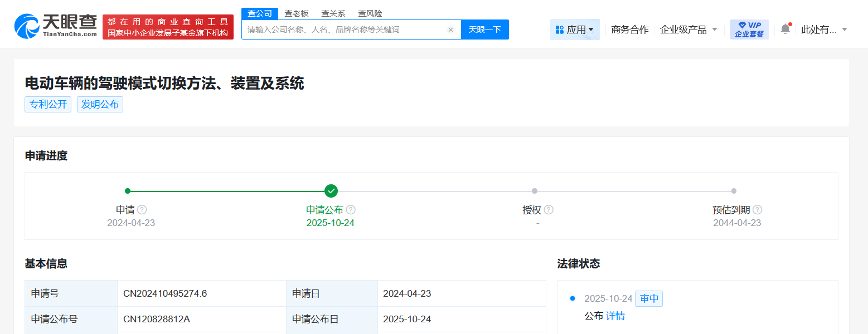Click the 商务合作 menu item

[x=630, y=29]
